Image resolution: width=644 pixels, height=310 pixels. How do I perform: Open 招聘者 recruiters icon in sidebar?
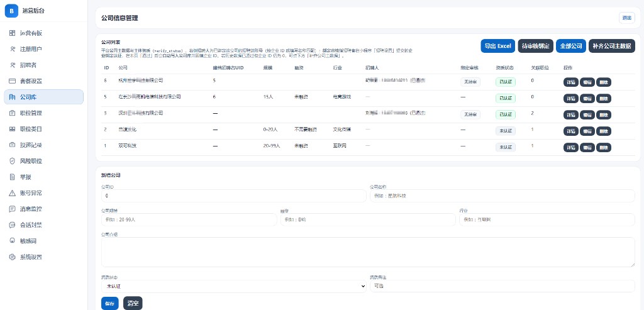pyautogui.click(x=13, y=65)
